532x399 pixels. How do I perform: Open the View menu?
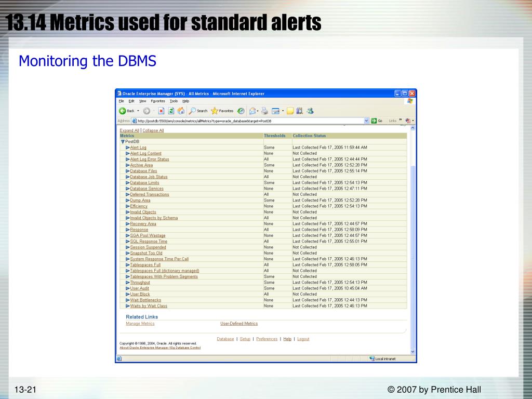pyautogui.click(x=142, y=101)
